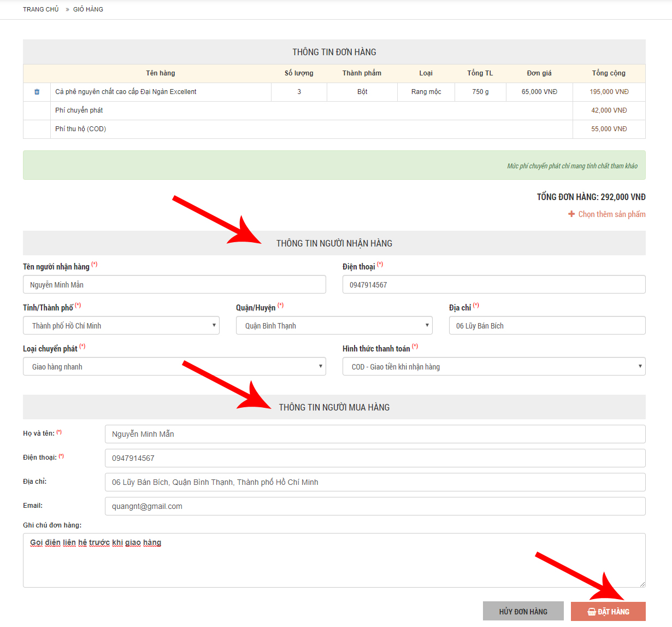Focus the Tên người nhận hàng field

pos(174,285)
